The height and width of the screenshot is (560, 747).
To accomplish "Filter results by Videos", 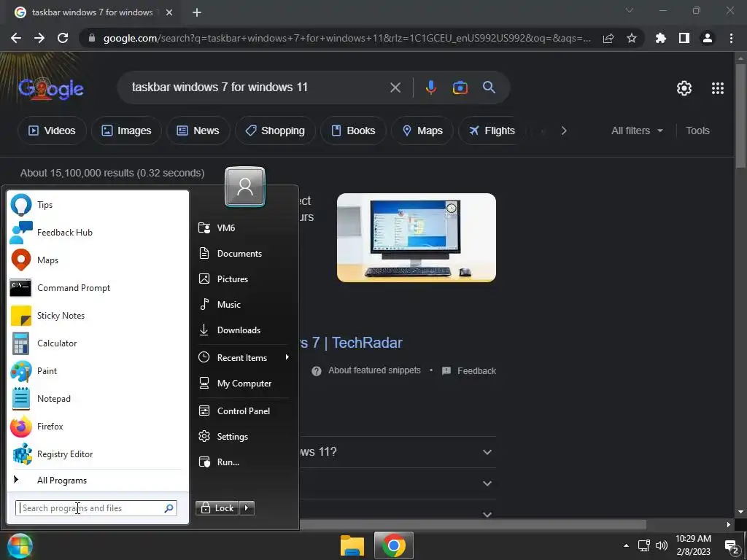I will click(x=52, y=131).
